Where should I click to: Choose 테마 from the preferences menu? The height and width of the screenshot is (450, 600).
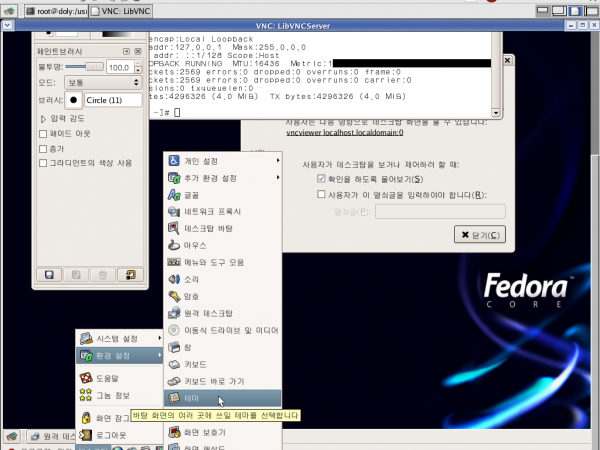coord(222,398)
